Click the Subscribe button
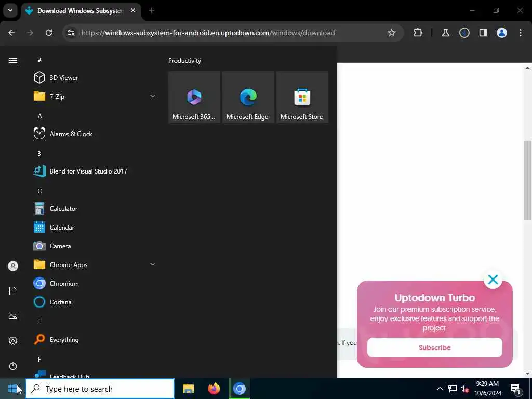532x399 pixels. [x=435, y=348]
